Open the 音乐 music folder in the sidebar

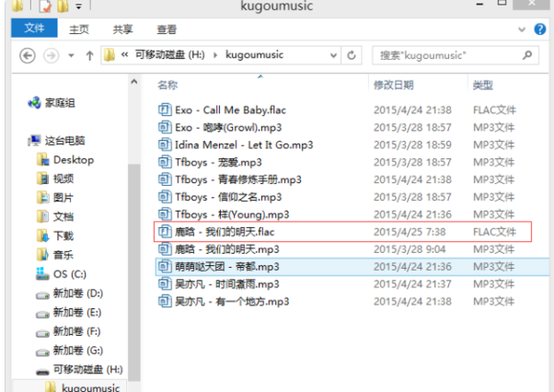(x=63, y=255)
